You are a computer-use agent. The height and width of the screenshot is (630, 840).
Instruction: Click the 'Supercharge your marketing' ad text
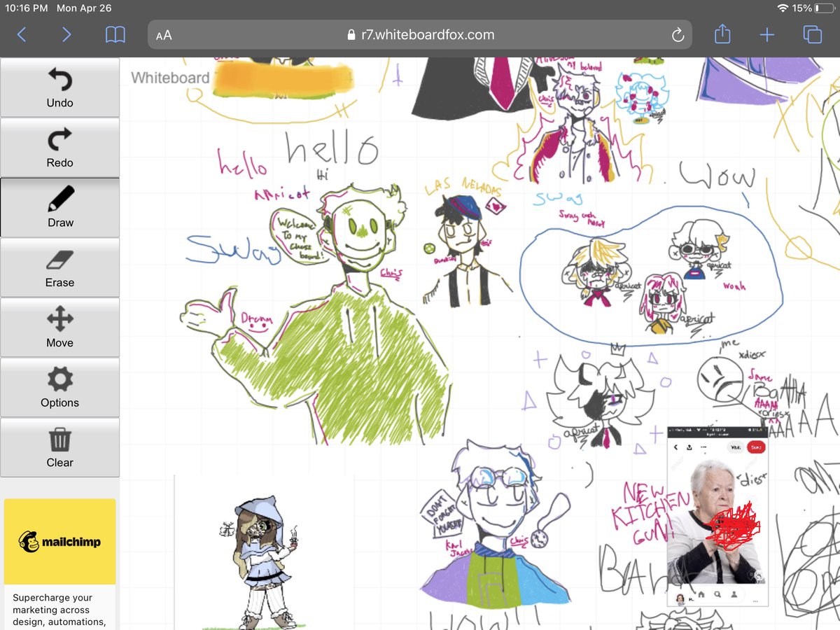(59, 609)
